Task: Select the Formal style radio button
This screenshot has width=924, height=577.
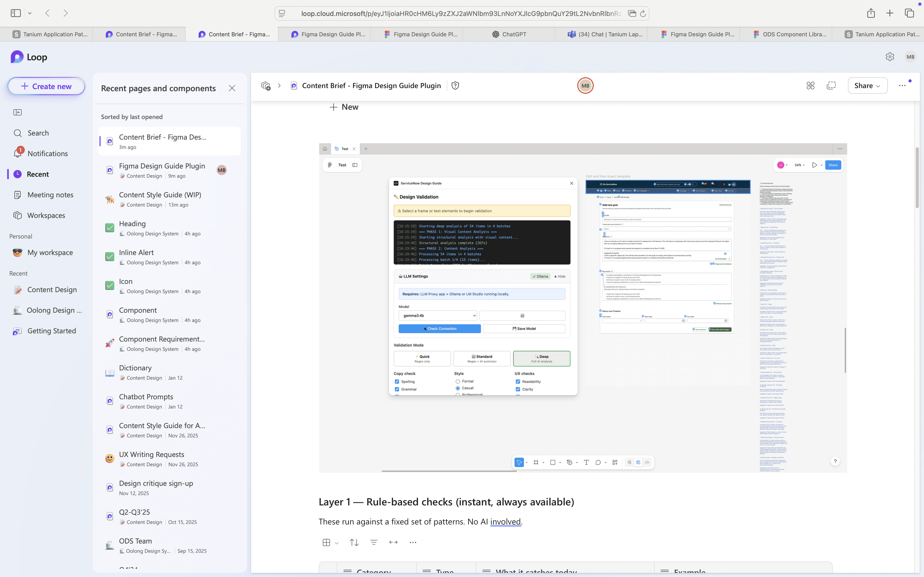Action: pyautogui.click(x=457, y=381)
